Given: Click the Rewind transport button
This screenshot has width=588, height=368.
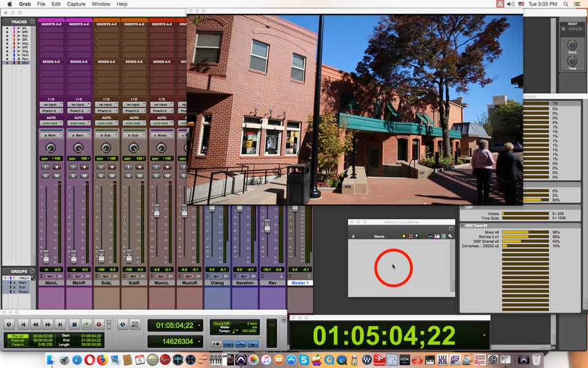Looking at the screenshot, I should coord(36,324).
